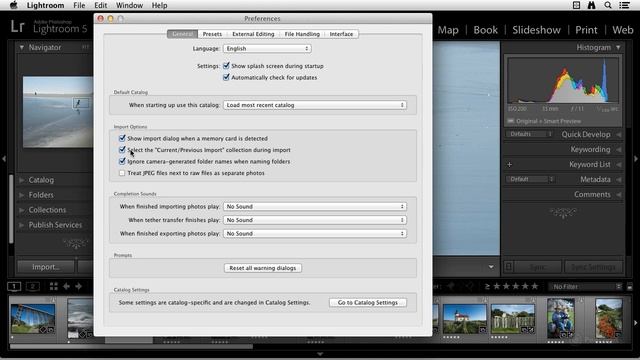The width and height of the screenshot is (640, 360).
Task: Select the lighthouse photo in filmstrip
Action: click(x=464, y=318)
